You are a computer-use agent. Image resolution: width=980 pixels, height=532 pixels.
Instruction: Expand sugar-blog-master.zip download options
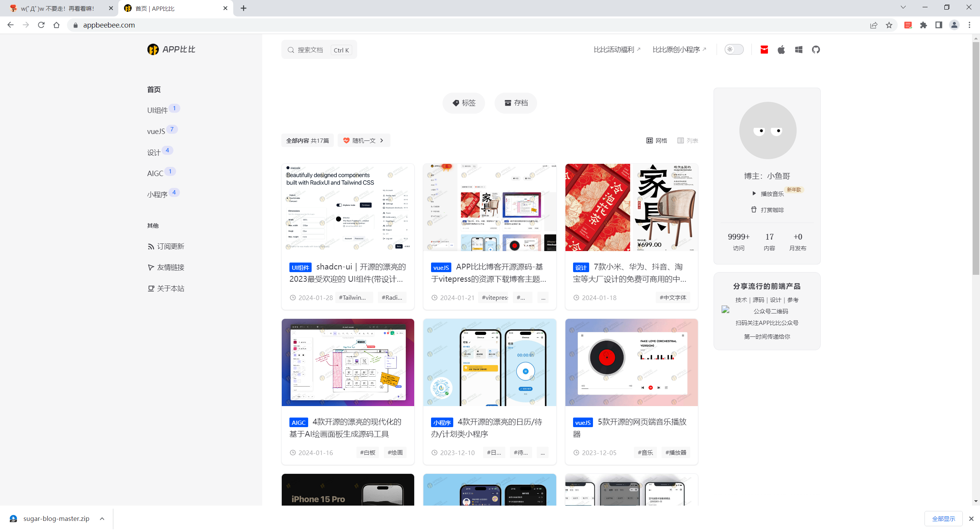click(102, 519)
